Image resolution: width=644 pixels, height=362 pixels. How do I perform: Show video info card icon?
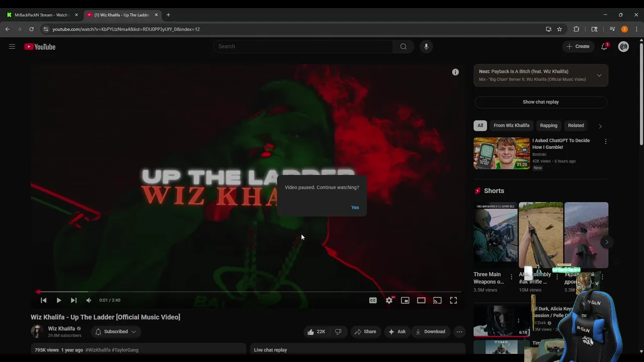tap(455, 72)
